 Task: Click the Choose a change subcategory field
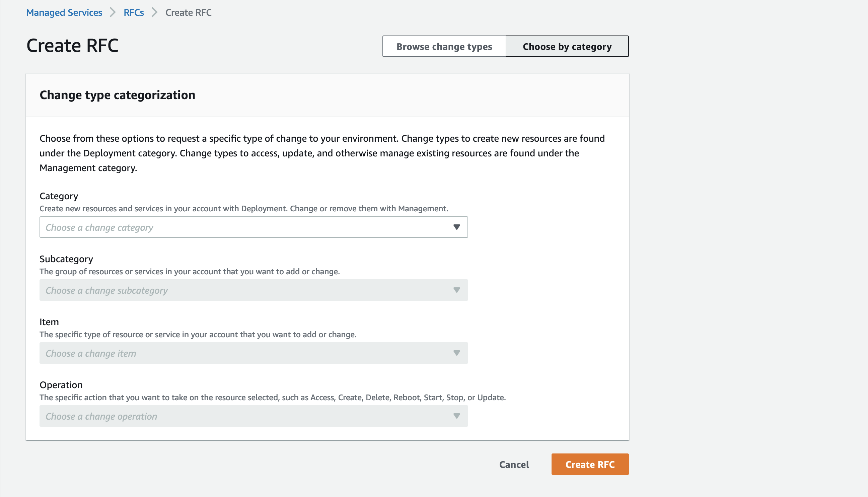239,290
